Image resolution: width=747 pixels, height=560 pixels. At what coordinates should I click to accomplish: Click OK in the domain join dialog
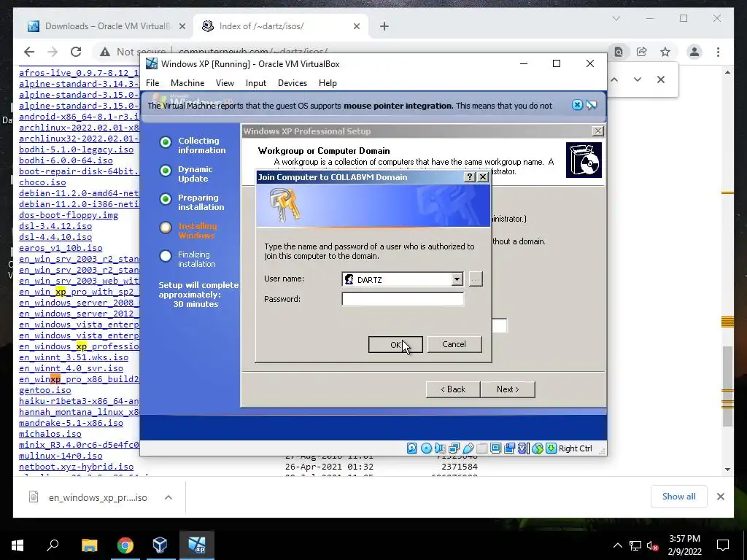pos(395,344)
